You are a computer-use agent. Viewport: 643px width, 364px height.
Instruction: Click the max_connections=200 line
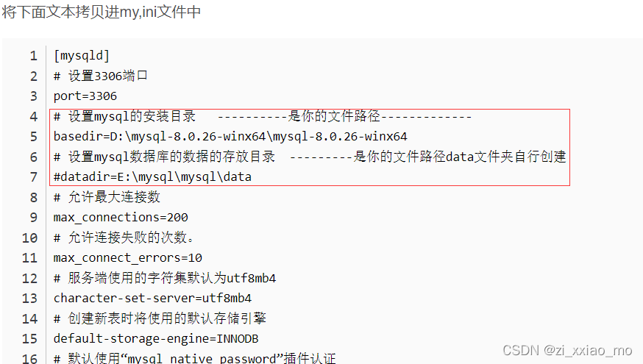tap(121, 217)
